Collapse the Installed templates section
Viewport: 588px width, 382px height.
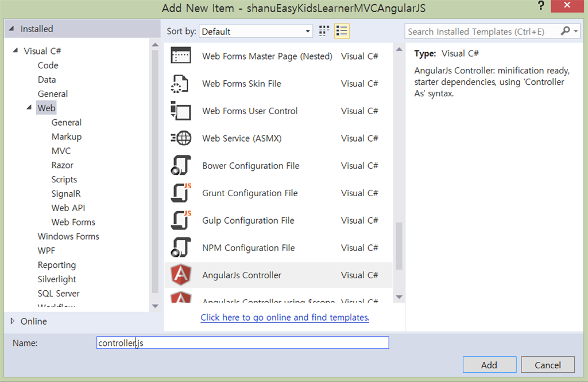[11, 29]
